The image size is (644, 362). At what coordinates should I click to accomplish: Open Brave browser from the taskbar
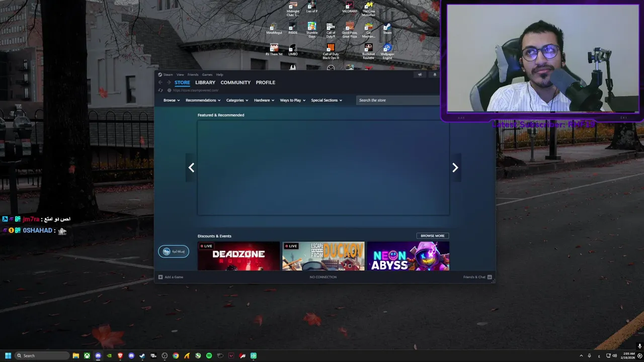tap(120, 355)
